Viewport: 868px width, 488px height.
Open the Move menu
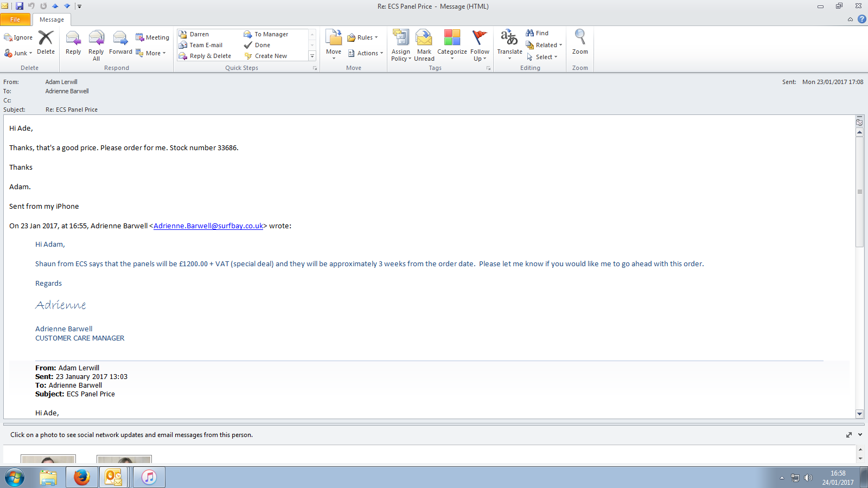[334, 44]
